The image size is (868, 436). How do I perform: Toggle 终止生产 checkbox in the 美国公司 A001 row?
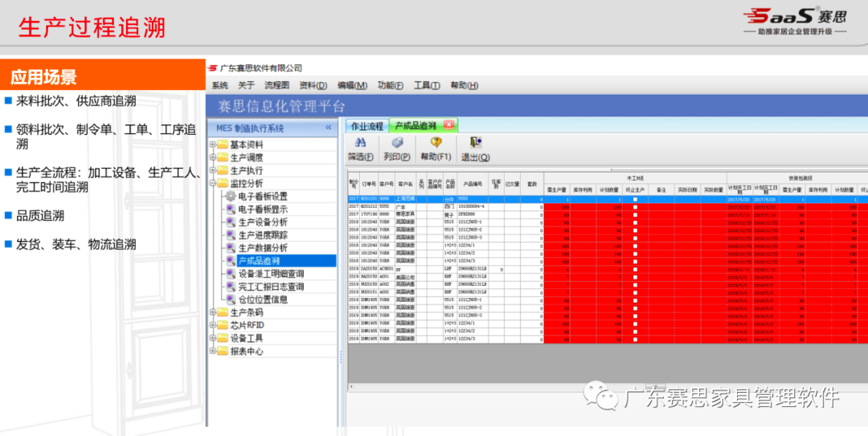[635, 277]
